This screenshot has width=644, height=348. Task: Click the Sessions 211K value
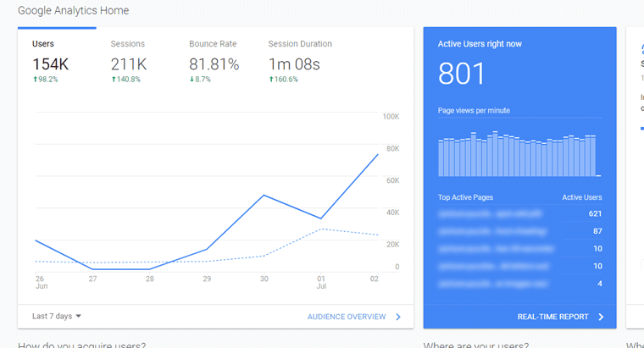point(129,64)
